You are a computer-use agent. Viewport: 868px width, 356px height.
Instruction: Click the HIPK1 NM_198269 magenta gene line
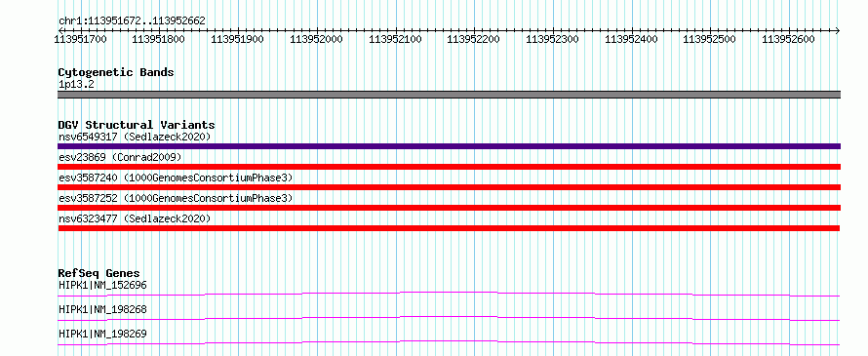point(449,342)
